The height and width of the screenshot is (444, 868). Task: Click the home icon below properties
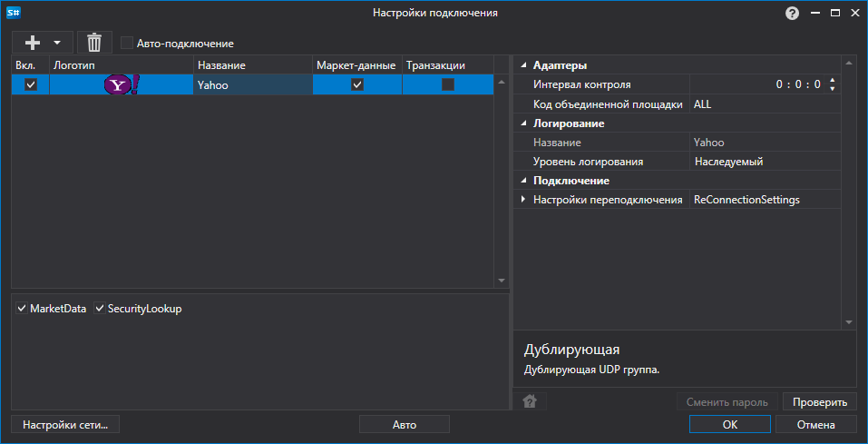click(x=530, y=402)
